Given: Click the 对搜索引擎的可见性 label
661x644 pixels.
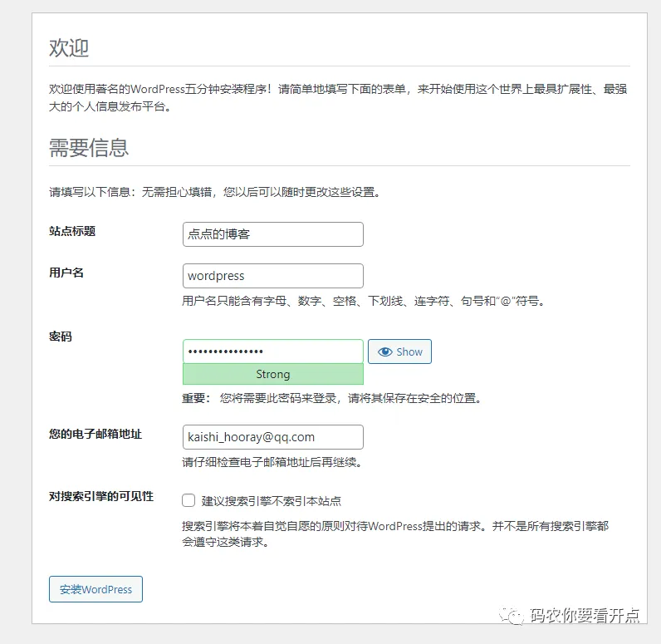Looking at the screenshot, I should pos(101,496).
